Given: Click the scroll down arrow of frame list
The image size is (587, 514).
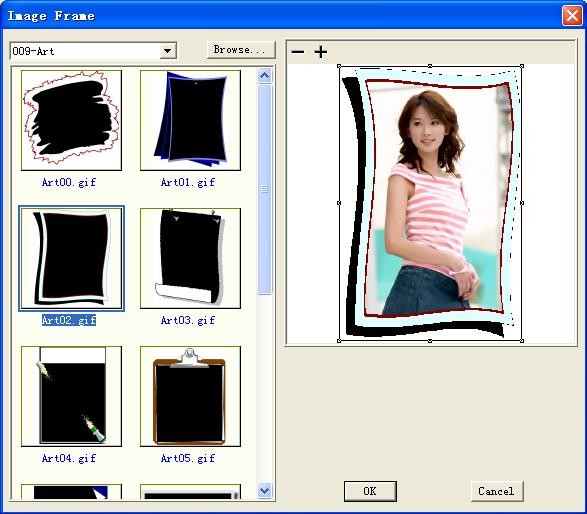Looking at the screenshot, I should (x=265, y=490).
